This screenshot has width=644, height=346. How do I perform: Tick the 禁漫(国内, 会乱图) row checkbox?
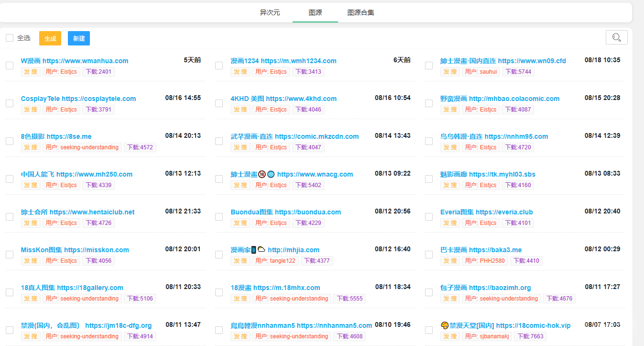click(x=10, y=330)
